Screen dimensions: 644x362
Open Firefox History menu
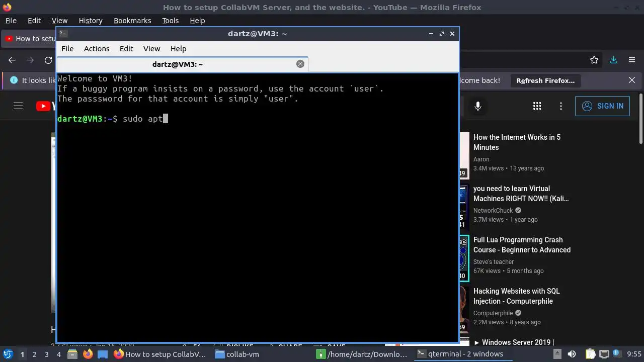[x=91, y=21]
